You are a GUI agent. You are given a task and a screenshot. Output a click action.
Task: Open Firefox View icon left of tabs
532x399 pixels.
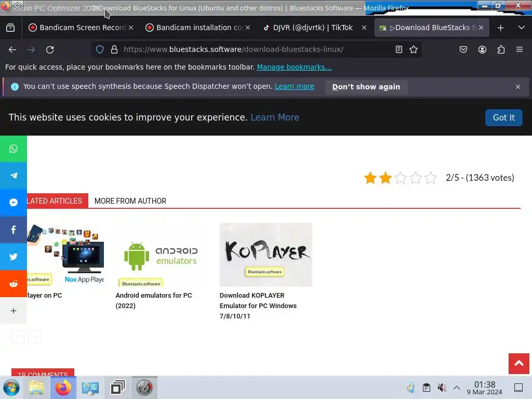(10, 28)
